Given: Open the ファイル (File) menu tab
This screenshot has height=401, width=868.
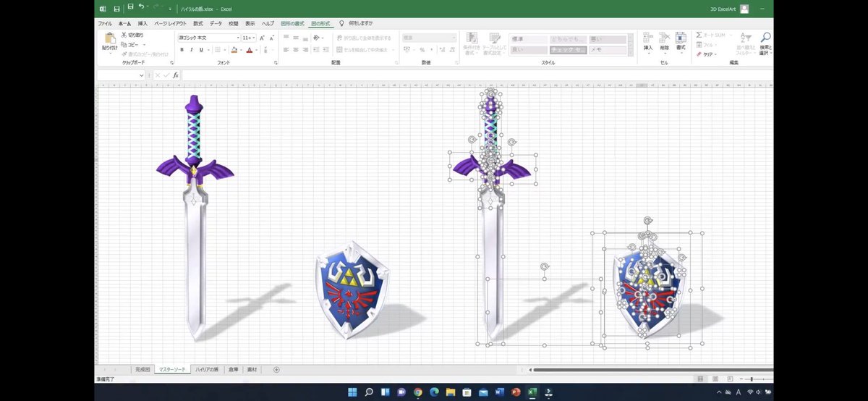Looking at the screenshot, I should (105, 23).
